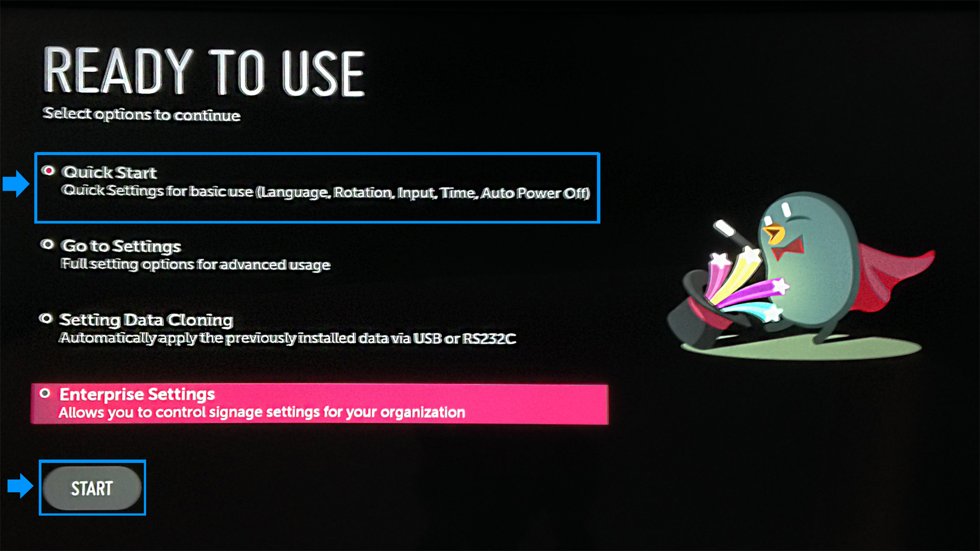Choose the Go to Settings label

122,246
